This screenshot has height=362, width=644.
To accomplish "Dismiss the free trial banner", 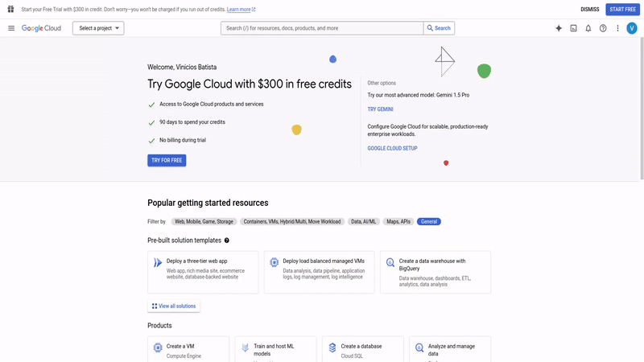I will point(590,9).
